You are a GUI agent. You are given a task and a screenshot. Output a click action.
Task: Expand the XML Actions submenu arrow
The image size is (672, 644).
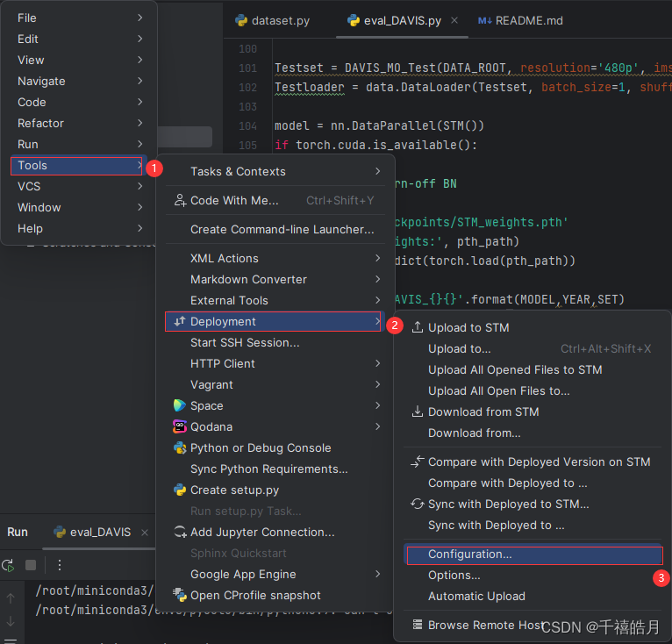tap(377, 258)
